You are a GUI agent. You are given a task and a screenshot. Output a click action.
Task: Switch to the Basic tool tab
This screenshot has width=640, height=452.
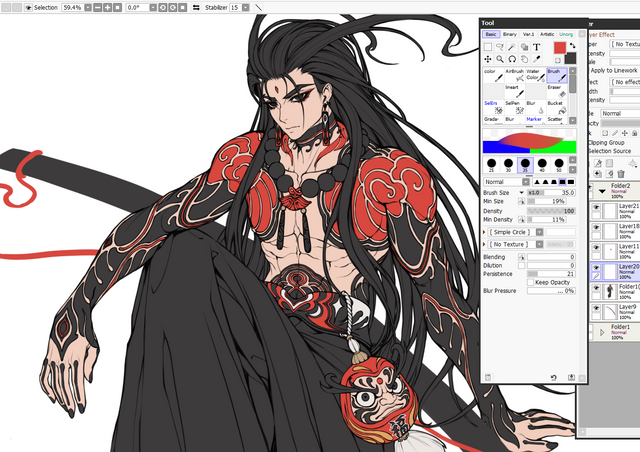[491, 34]
